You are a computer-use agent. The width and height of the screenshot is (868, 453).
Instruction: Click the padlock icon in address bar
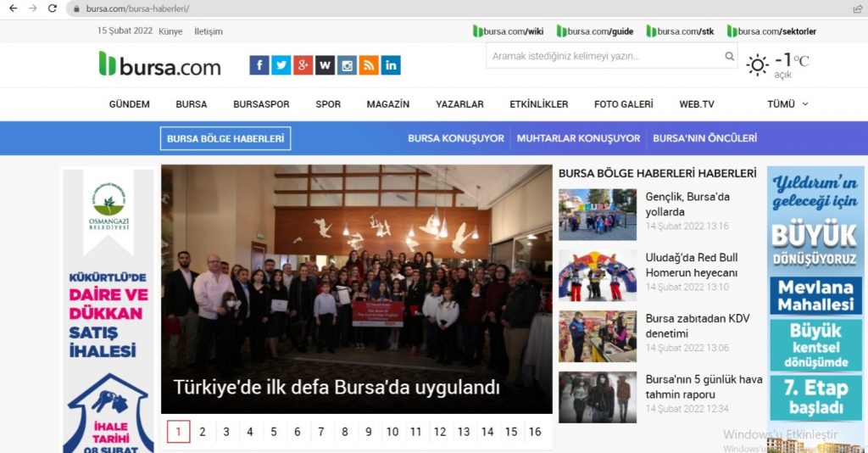click(x=76, y=8)
